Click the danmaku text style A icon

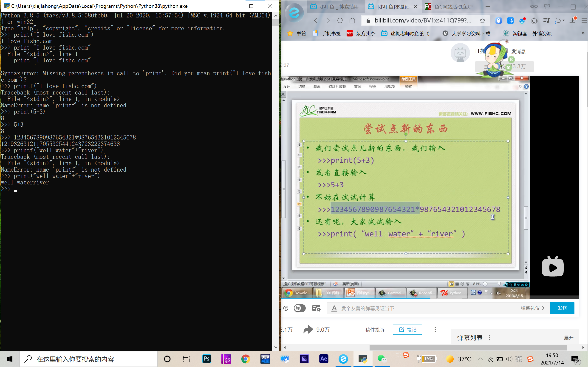tap(334, 308)
